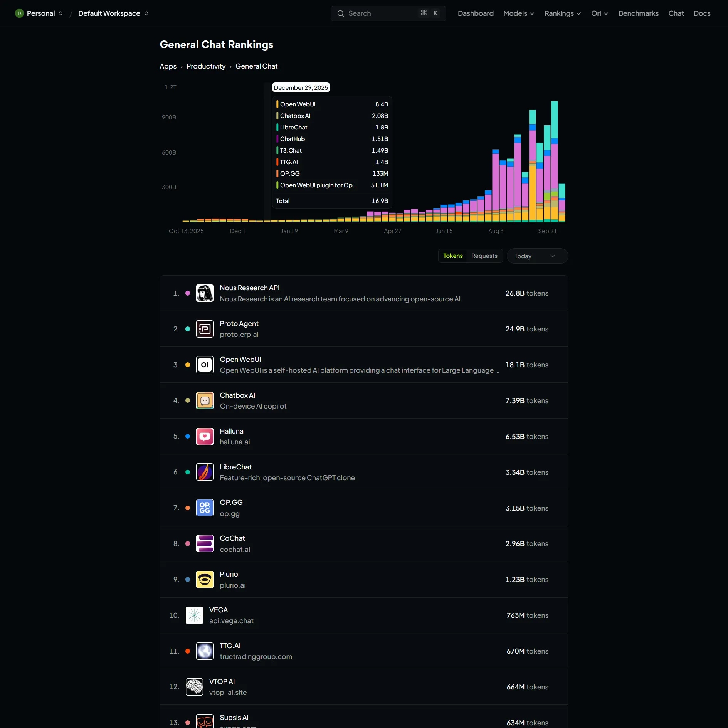Click in the Search input field
The width and height of the screenshot is (728, 728).
coord(388,13)
